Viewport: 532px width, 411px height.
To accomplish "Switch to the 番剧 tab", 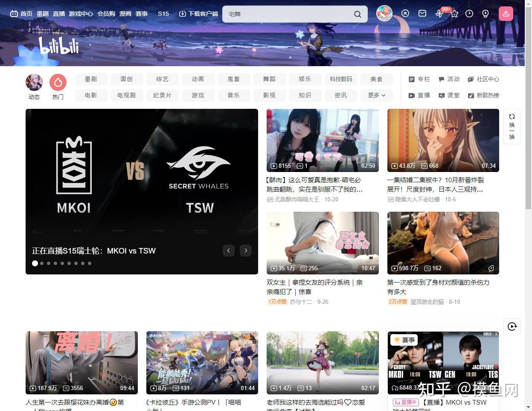I will tap(90, 79).
